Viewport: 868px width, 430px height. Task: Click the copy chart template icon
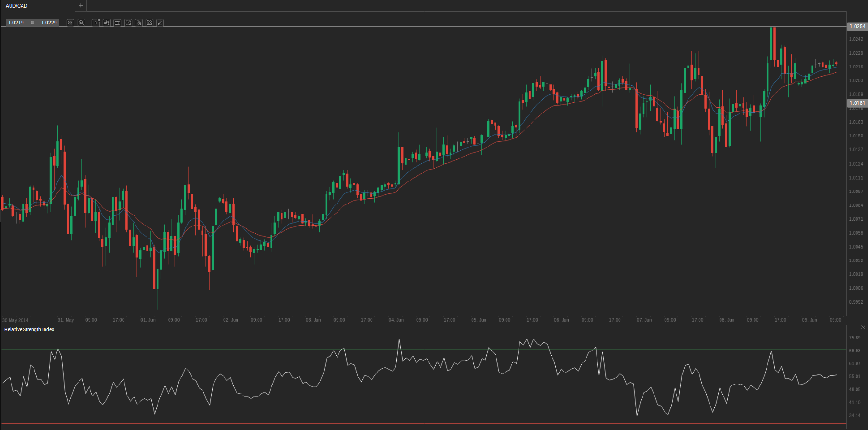[x=139, y=23]
